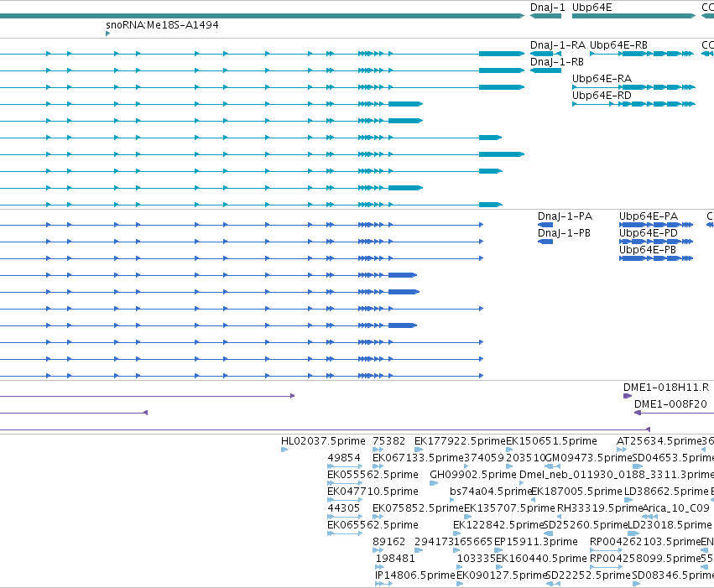Select the Ubp64E-RB transcript label
The height and width of the screenshot is (588, 714).
pos(618,45)
